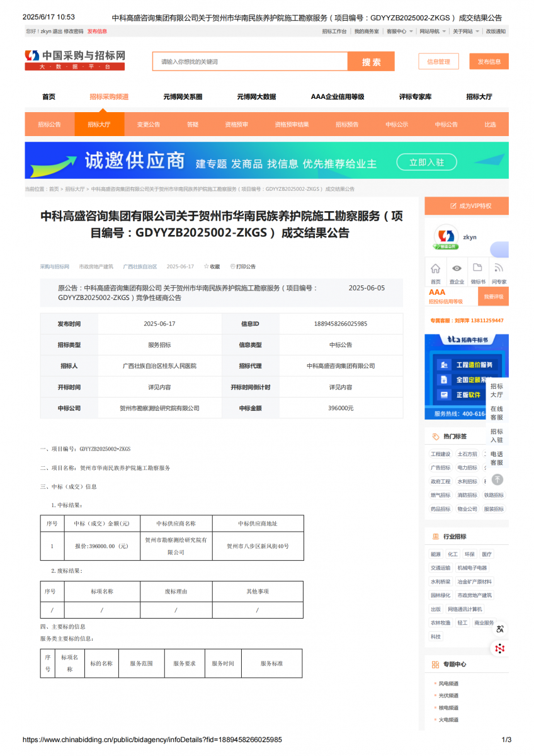Switch to the 招标公告 tab

tap(49, 125)
